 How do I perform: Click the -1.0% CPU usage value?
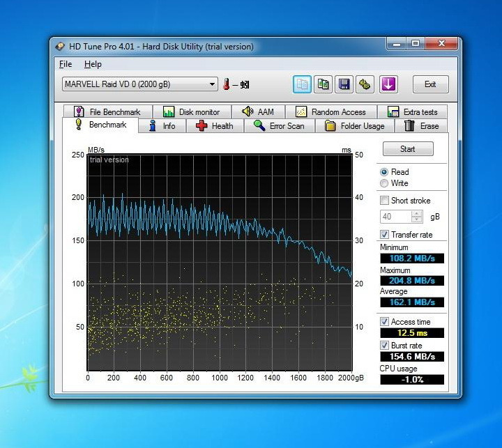point(412,380)
